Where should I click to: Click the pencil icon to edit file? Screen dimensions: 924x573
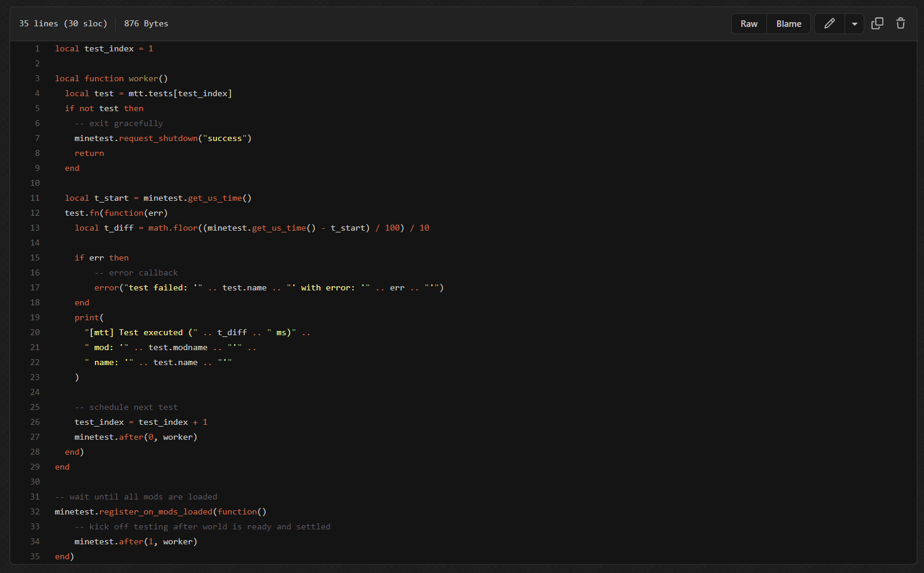click(x=829, y=24)
